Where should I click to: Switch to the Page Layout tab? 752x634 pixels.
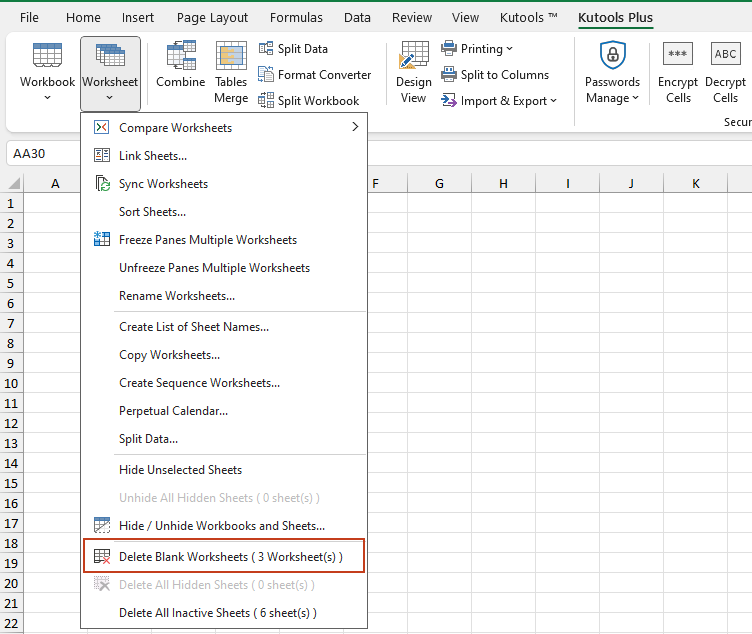pos(212,18)
